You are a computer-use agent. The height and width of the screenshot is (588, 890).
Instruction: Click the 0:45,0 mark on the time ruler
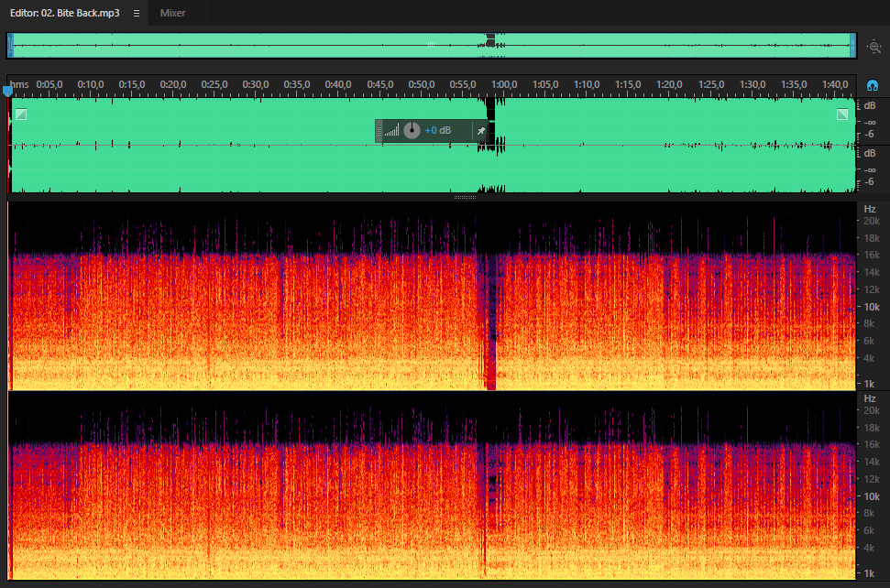coord(379,84)
